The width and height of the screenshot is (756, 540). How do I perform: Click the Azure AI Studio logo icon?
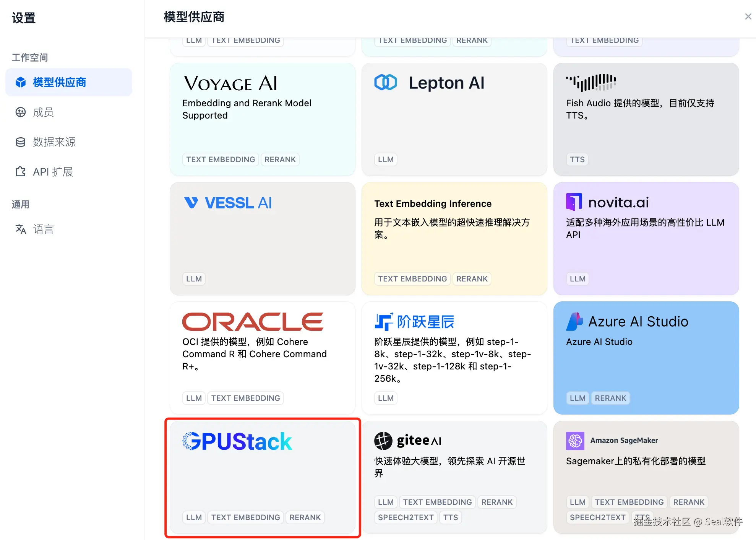pos(574,321)
